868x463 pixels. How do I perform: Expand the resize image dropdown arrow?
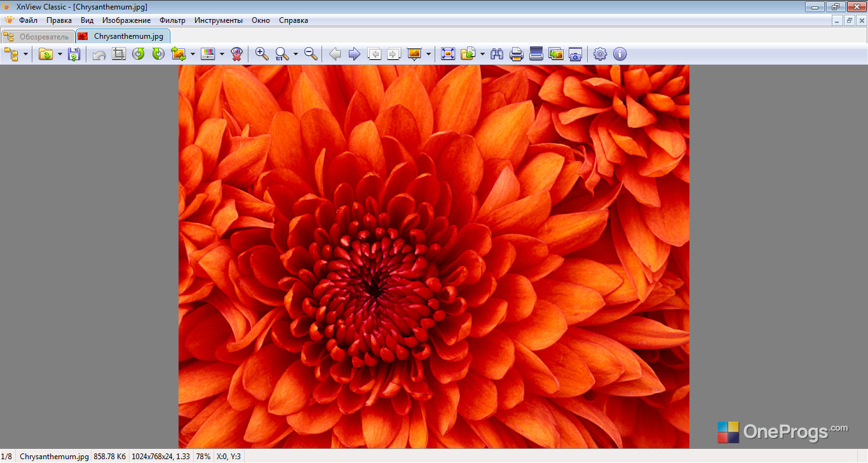pyautogui.click(x=193, y=54)
